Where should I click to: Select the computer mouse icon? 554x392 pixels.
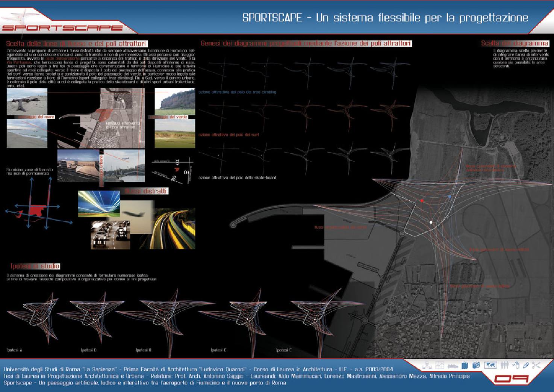pyautogui.click(x=516, y=365)
